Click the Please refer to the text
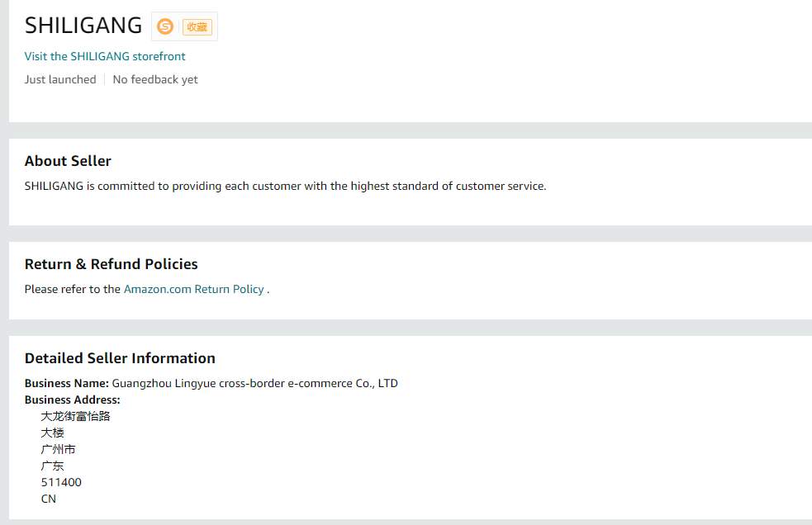This screenshot has width=812, height=525. pyautogui.click(x=73, y=289)
